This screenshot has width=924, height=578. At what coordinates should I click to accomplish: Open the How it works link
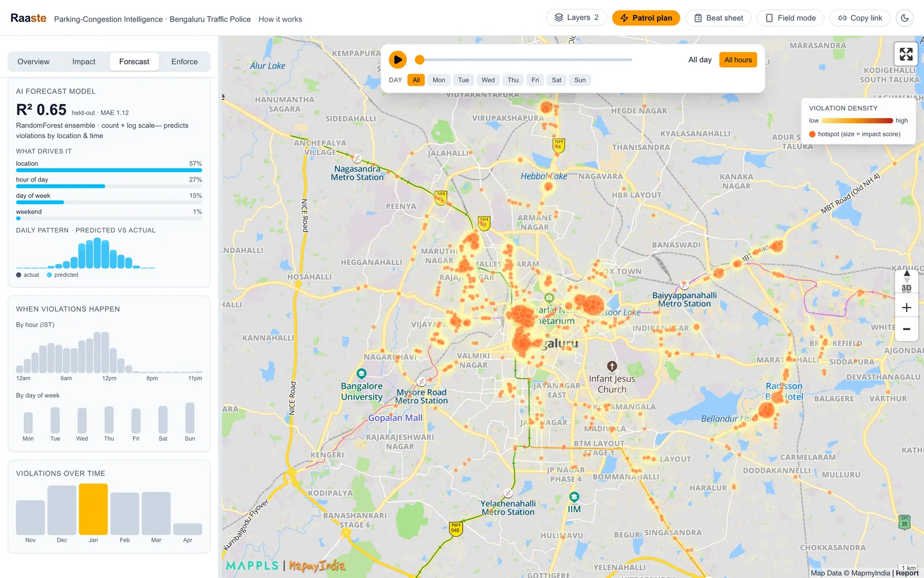[x=280, y=19]
